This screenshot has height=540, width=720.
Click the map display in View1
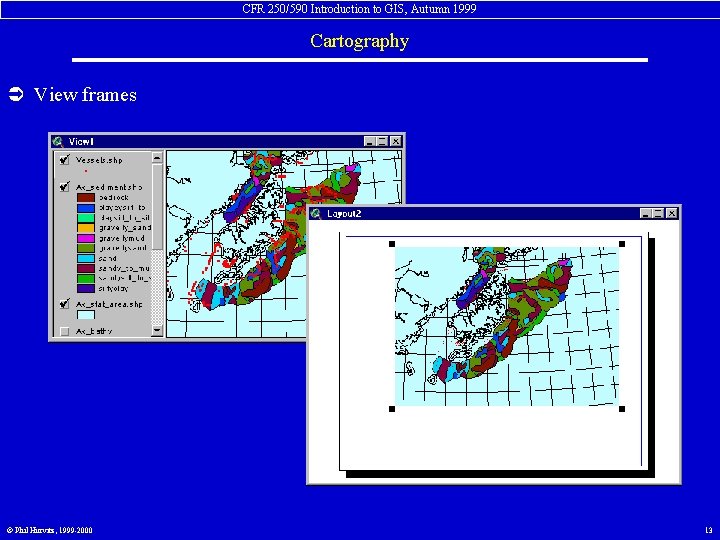tap(236, 243)
